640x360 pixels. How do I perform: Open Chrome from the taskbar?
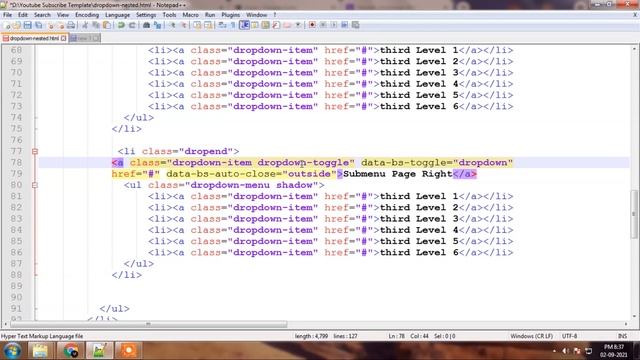pos(71,351)
